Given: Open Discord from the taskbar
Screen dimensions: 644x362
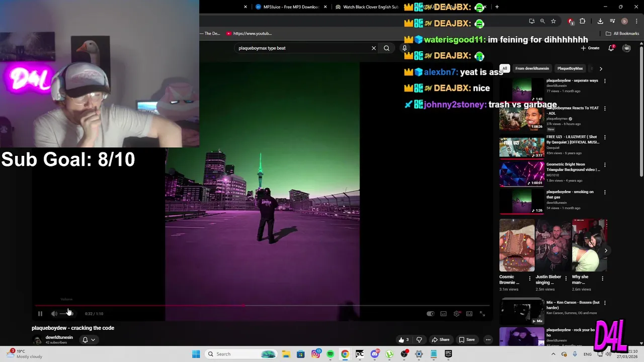Looking at the screenshot, I should tap(374, 354).
